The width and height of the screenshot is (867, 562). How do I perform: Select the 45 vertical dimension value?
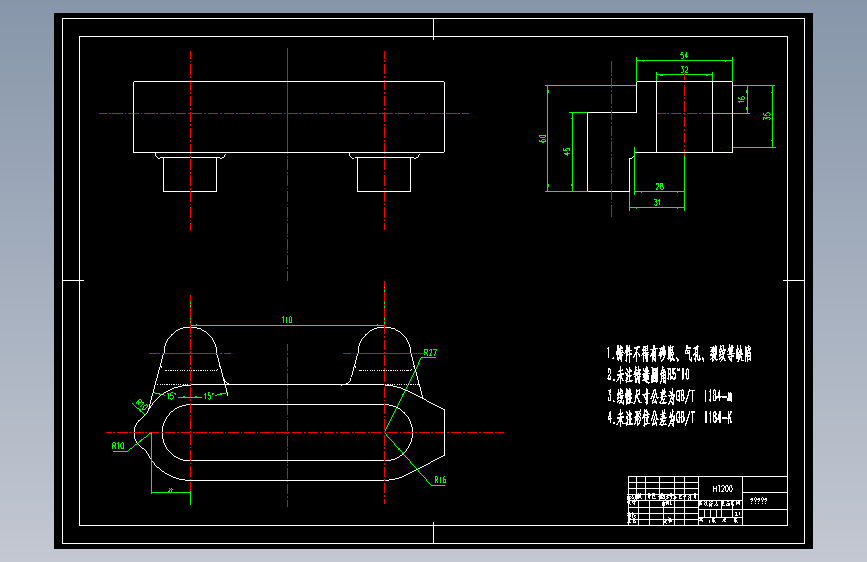point(567,151)
